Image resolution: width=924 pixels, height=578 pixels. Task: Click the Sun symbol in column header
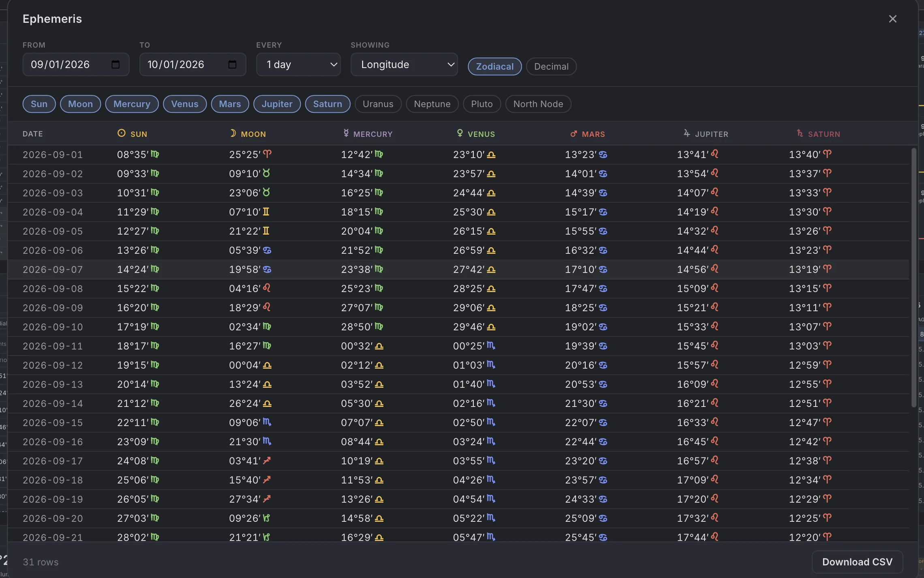click(x=121, y=133)
